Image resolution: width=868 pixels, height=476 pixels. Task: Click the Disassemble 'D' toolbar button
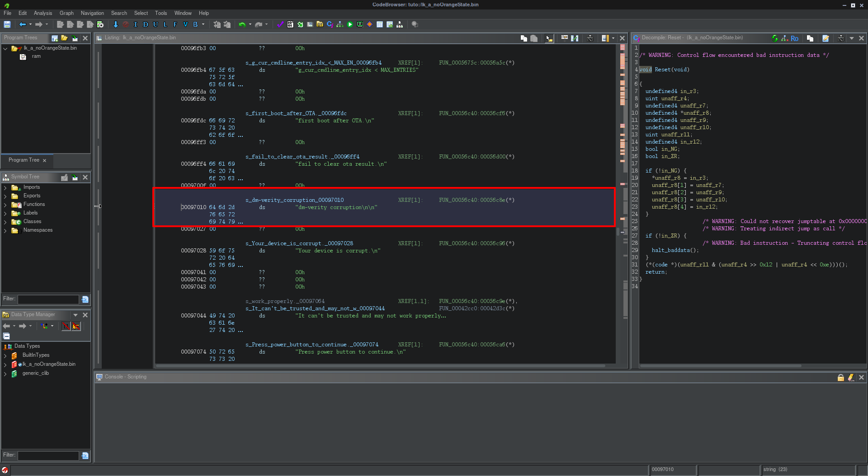click(145, 24)
